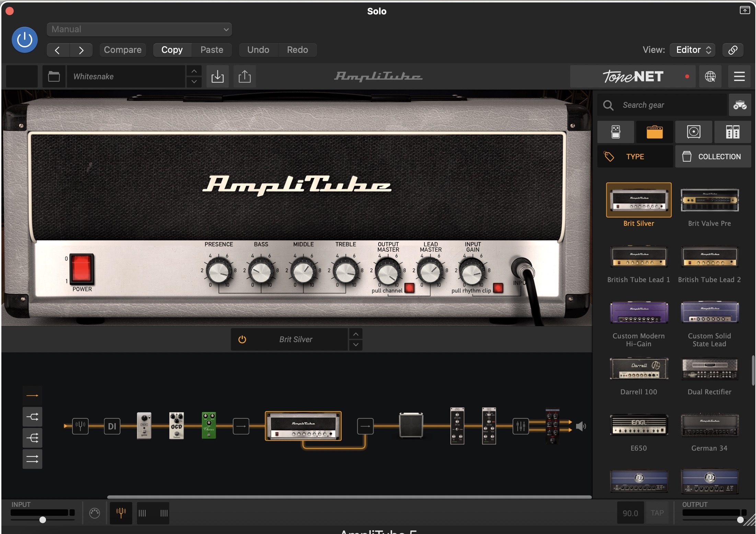Select British Tube Lead 2 amp
Image resolution: width=756 pixels, height=534 pixels.
pos(709,257)
